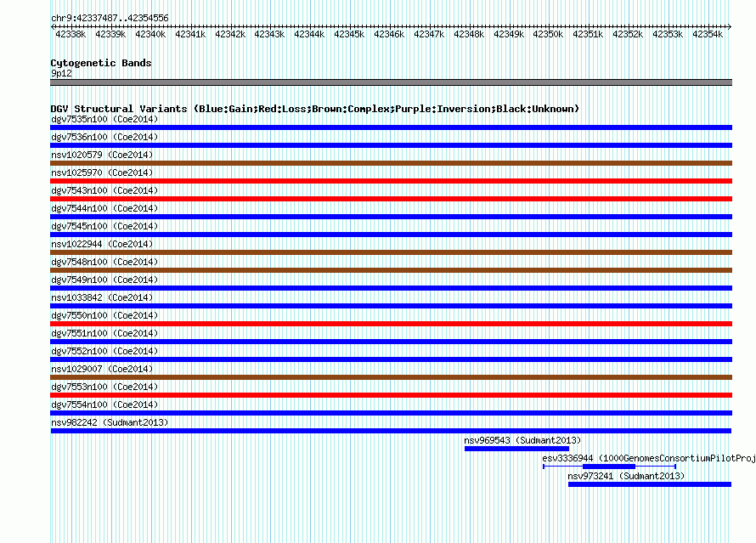Click brown complex bar under nsv1020579
This screenshot has width=756, height=543.
click(x=391, y=163)
